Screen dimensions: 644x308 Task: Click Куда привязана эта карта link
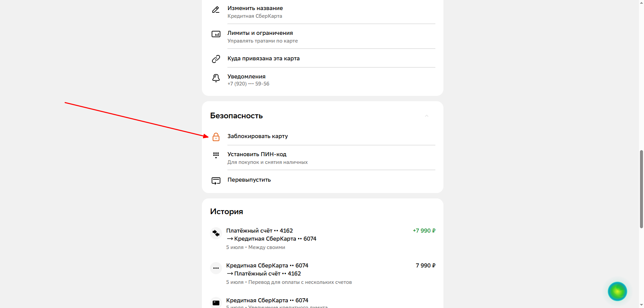pos(264,59)
